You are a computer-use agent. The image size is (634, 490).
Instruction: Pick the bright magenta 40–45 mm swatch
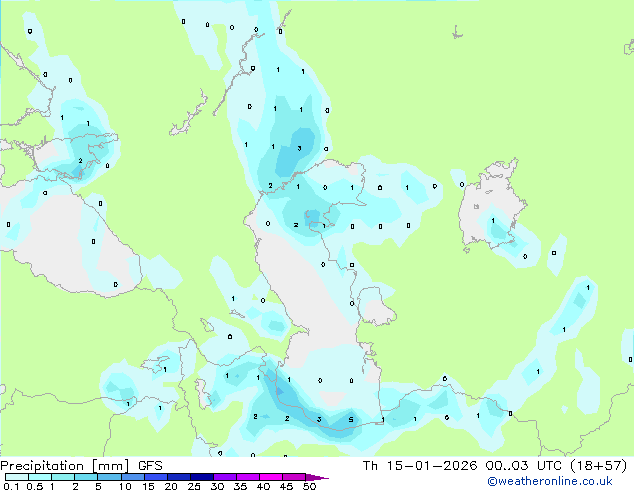click(271, 477)
